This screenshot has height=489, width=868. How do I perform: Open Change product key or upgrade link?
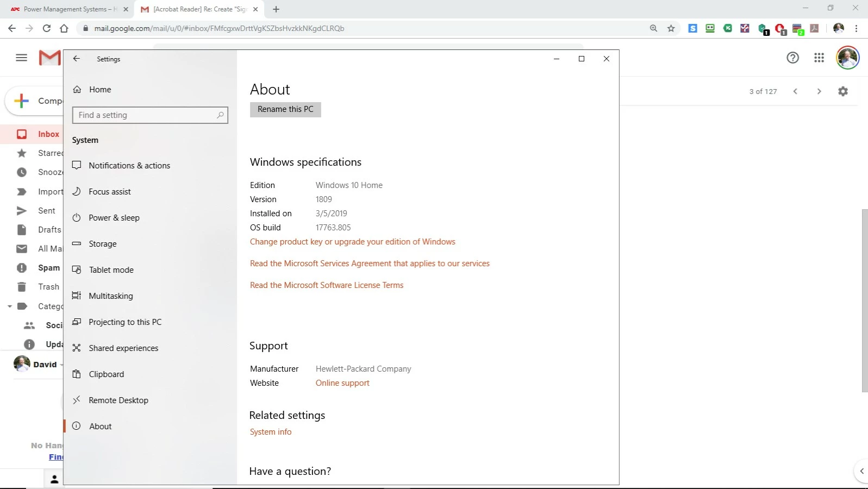point(353,242)
